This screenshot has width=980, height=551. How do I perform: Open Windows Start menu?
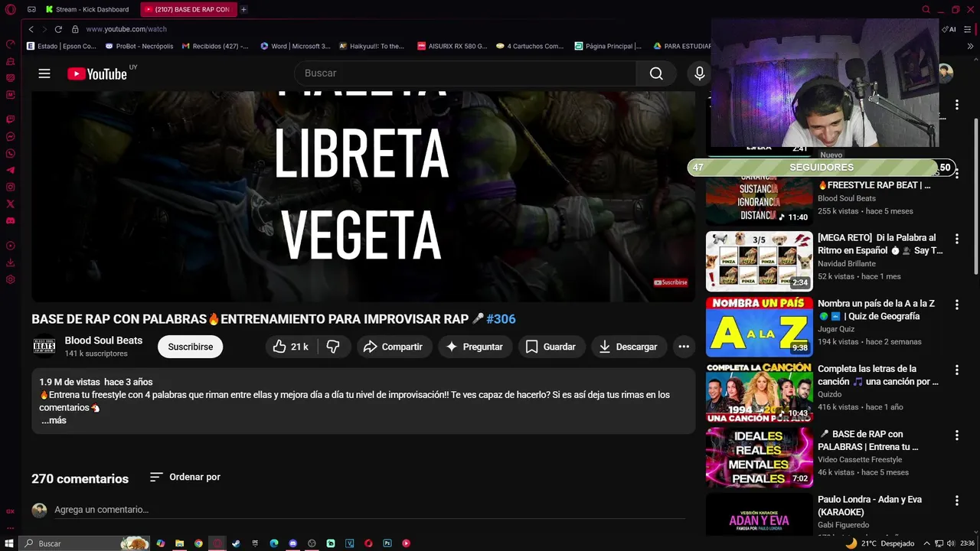pyautogui.click(x=9, y=543)
